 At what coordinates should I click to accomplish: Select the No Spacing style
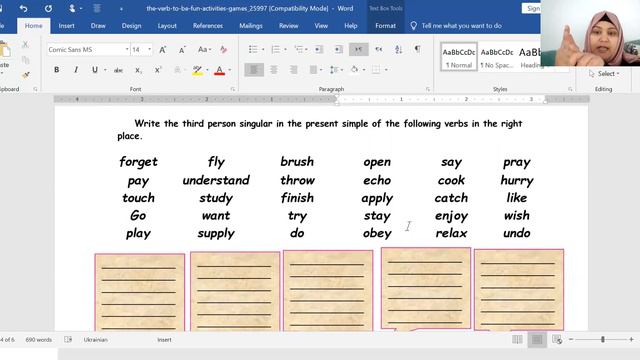click(x=497, y=57)
